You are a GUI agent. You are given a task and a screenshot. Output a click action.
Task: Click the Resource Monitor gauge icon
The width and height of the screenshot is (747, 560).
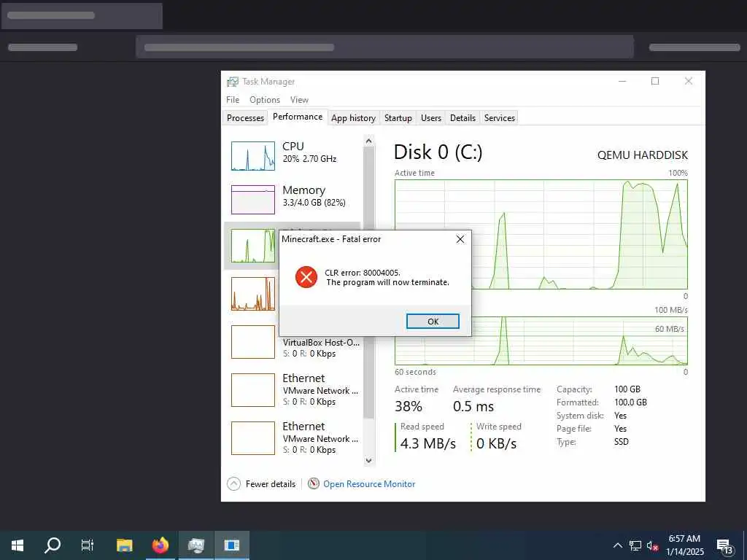[x=314, y=484]
